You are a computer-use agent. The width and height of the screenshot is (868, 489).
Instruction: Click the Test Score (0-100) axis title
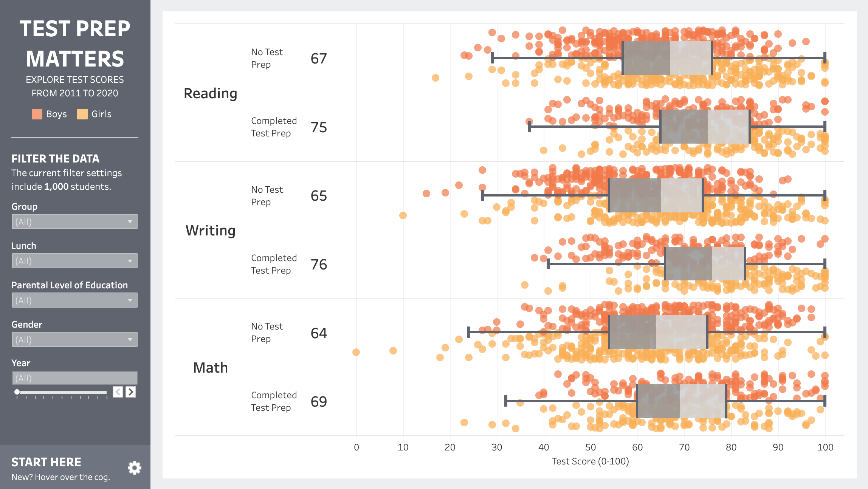click(590, 461)
